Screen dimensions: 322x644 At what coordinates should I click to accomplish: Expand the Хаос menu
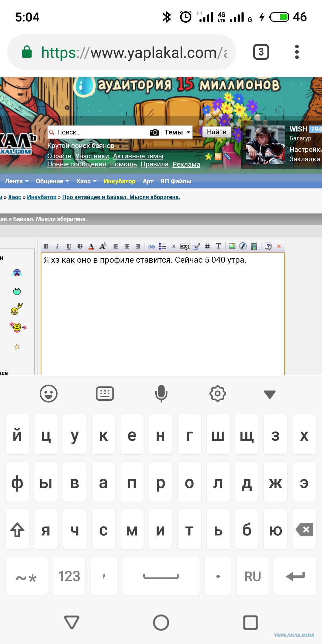[x=86, y=181]
